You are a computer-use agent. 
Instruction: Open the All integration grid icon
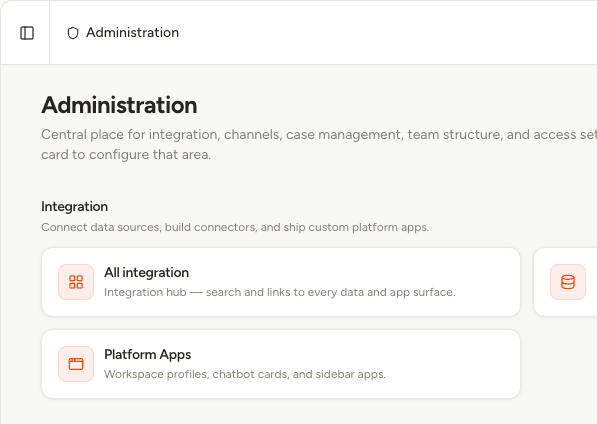(x=76, y=282)
